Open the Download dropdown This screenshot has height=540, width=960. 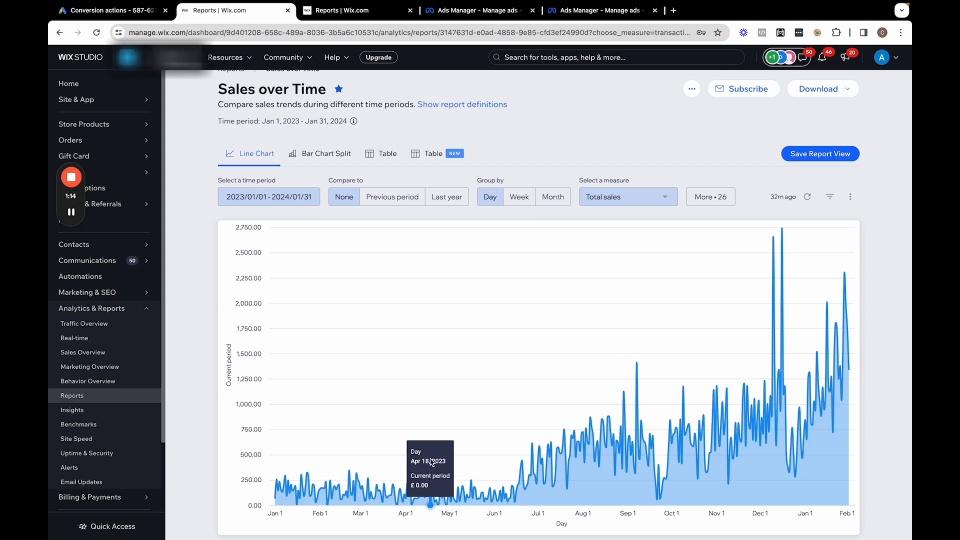[x=823, y=89]
